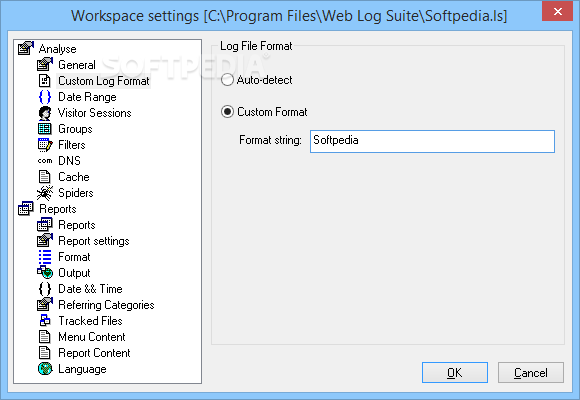Confirm settings with the OK button
This screenshot has width=580, height=400.
click(x=455, y=373)
